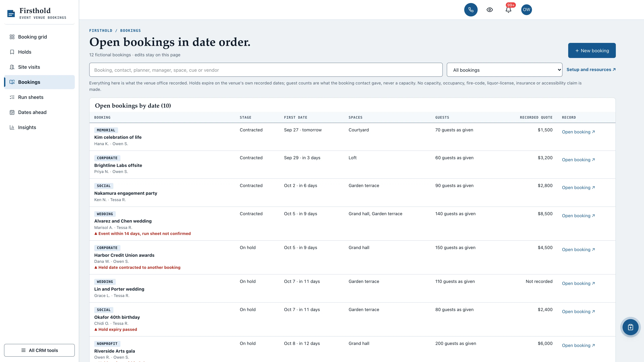The height and width of the screenshot is (362, 644).
Task: Open booking for Alvarez and Chen wedding
Action: [x=578, y=216]
